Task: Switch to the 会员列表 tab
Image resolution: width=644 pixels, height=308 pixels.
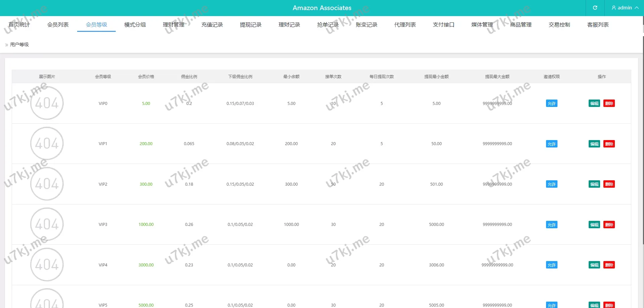Action: tap(58, 25)
